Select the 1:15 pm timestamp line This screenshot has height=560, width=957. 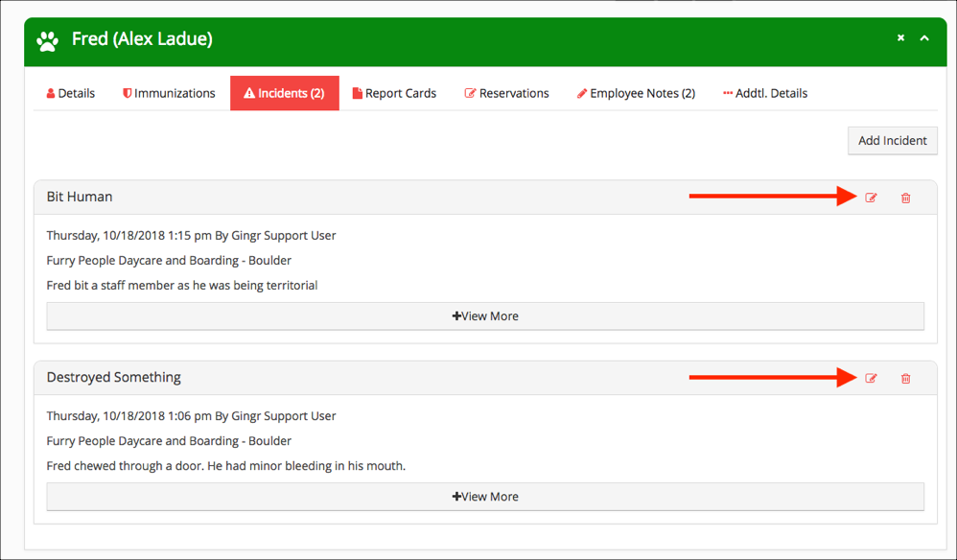191,236
